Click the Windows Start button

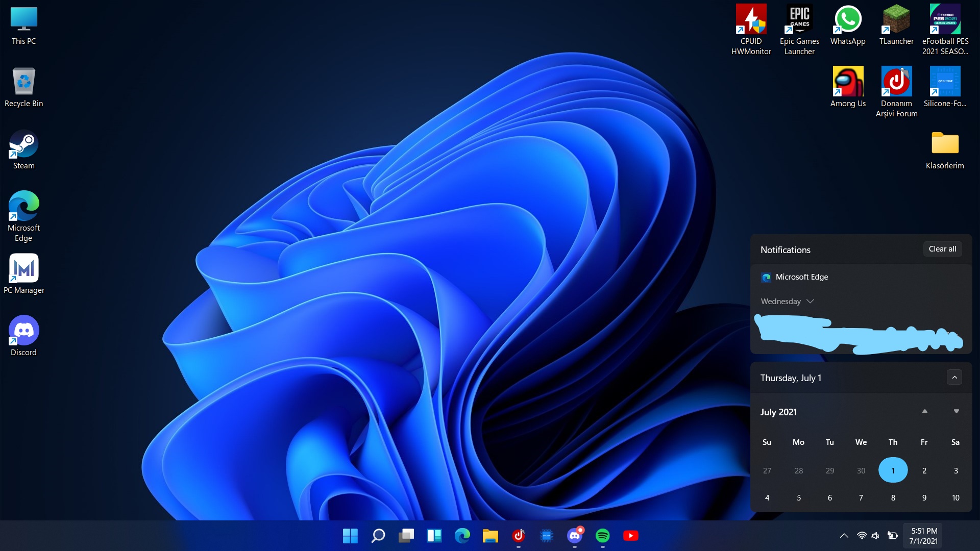[x=350, y=536]
